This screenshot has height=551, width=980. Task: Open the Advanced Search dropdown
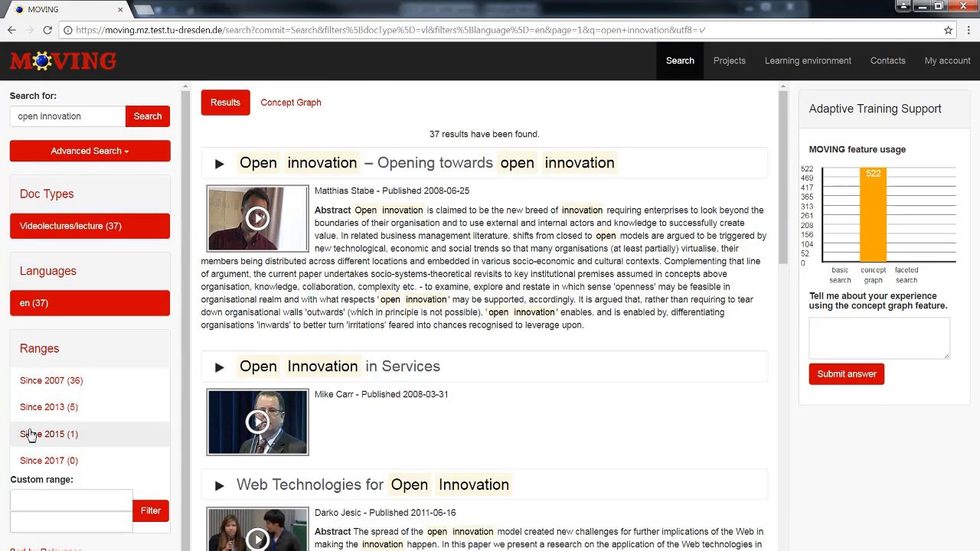90,151
